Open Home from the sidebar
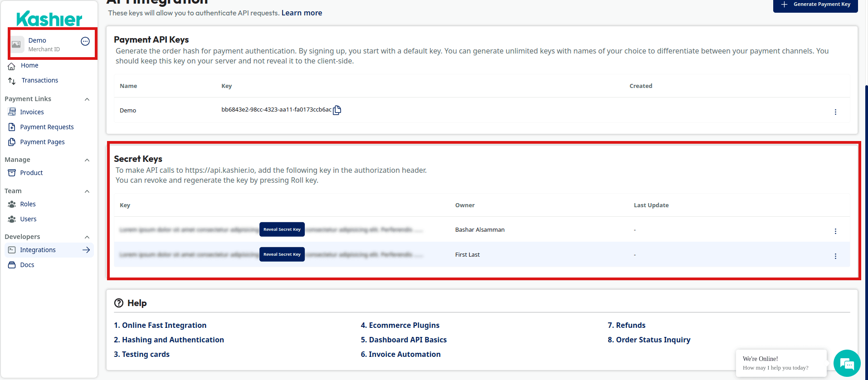This screenshot has width=868, height=380. [29, 65]
